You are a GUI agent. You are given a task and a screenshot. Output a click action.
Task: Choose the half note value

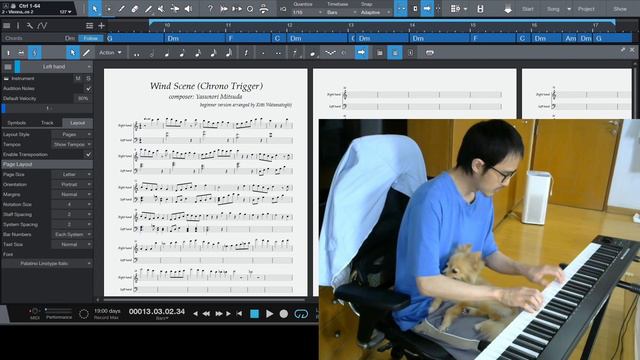click(x=152, y=53)
